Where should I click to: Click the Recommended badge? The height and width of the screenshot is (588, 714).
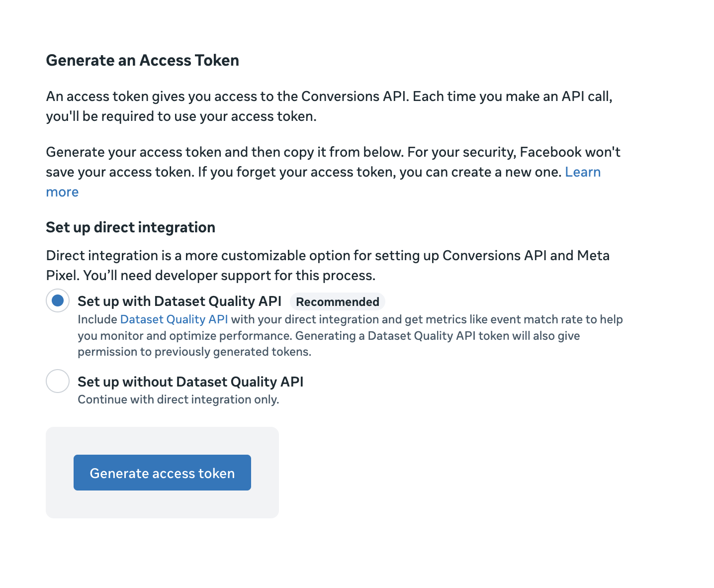(338, 302)
